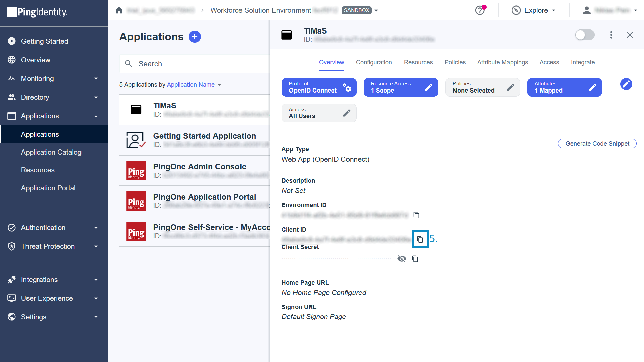Copy the Environment ID value

tap(416, 215)
